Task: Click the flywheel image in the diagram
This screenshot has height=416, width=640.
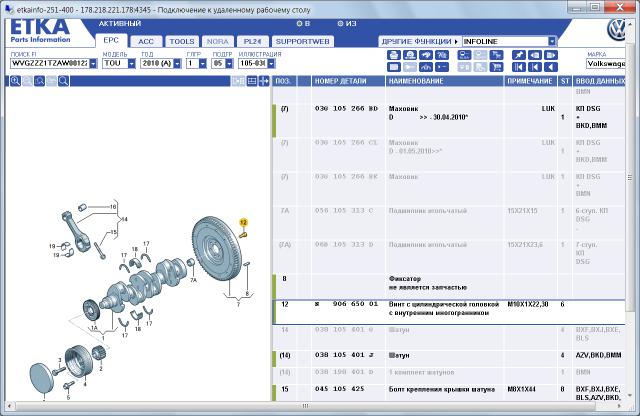Action: click(217, 248)
